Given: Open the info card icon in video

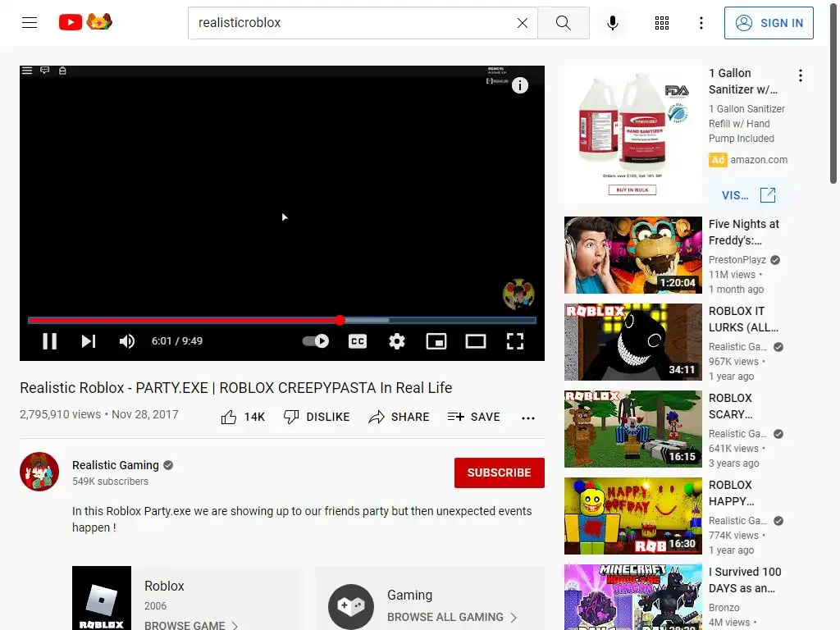Looking at the screenshot, I should (x=519, y=85).
